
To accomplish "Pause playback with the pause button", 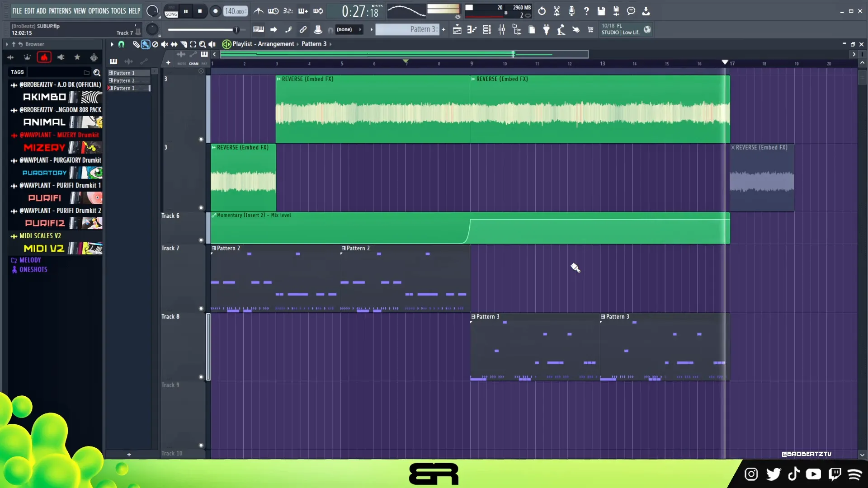I will 185,11.
